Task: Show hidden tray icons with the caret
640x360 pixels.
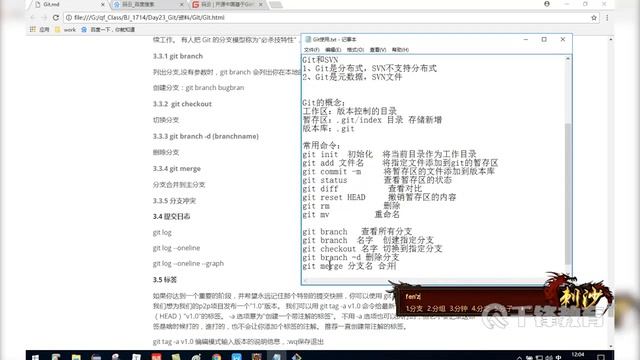Action: point(519,358)
